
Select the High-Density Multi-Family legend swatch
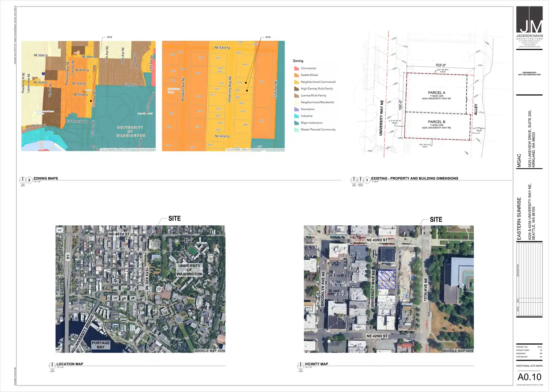(x=296, y=88)
